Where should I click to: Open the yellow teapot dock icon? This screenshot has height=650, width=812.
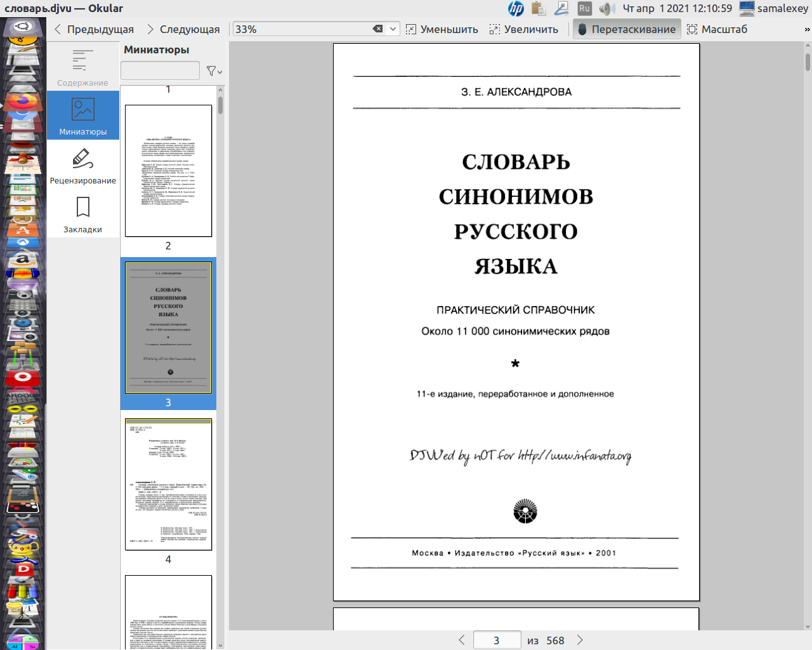23,547
